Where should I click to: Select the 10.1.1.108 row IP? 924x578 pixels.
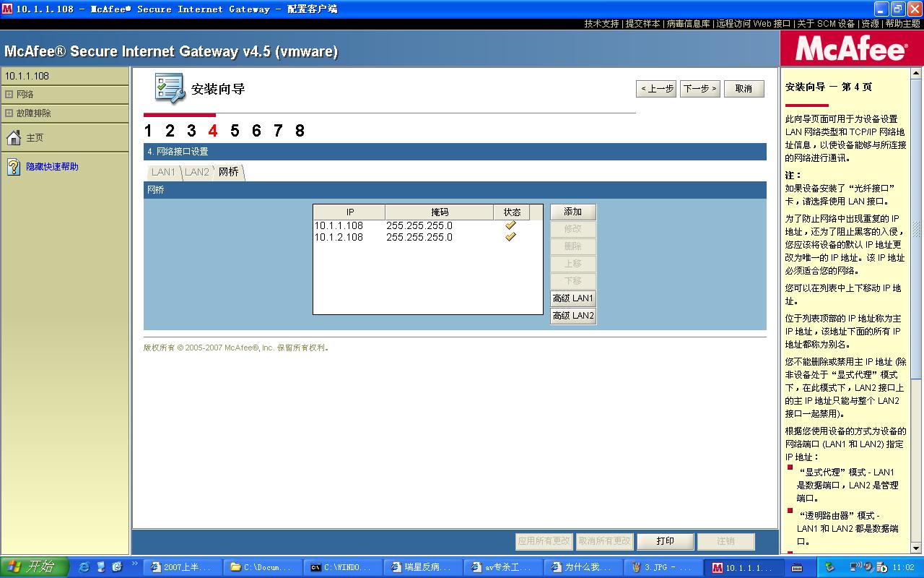(339, 225)
